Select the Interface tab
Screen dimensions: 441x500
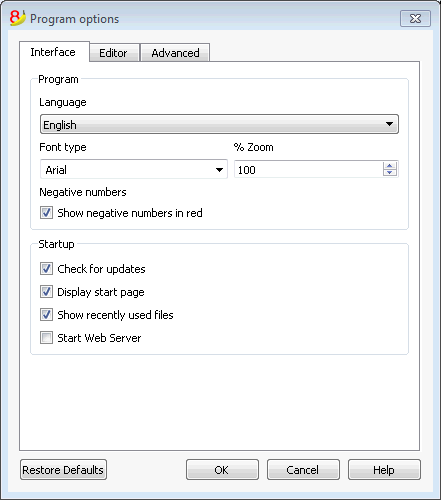point(54,52)
